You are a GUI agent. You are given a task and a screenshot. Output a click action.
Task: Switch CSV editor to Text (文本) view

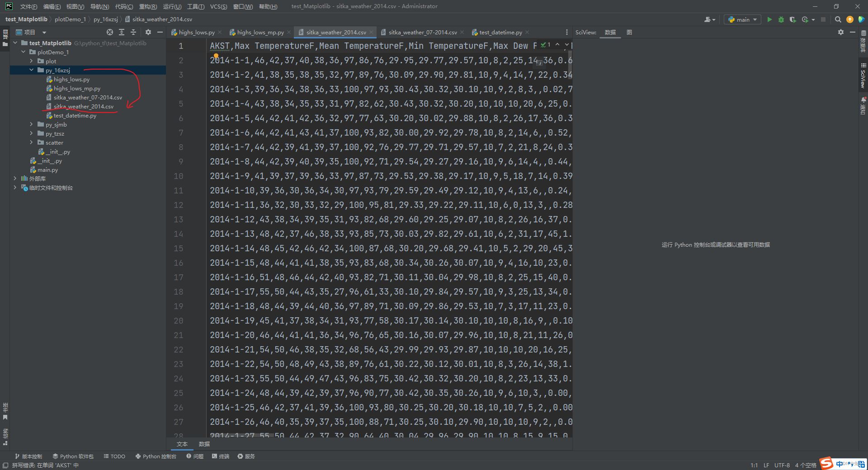click(182, 444)
